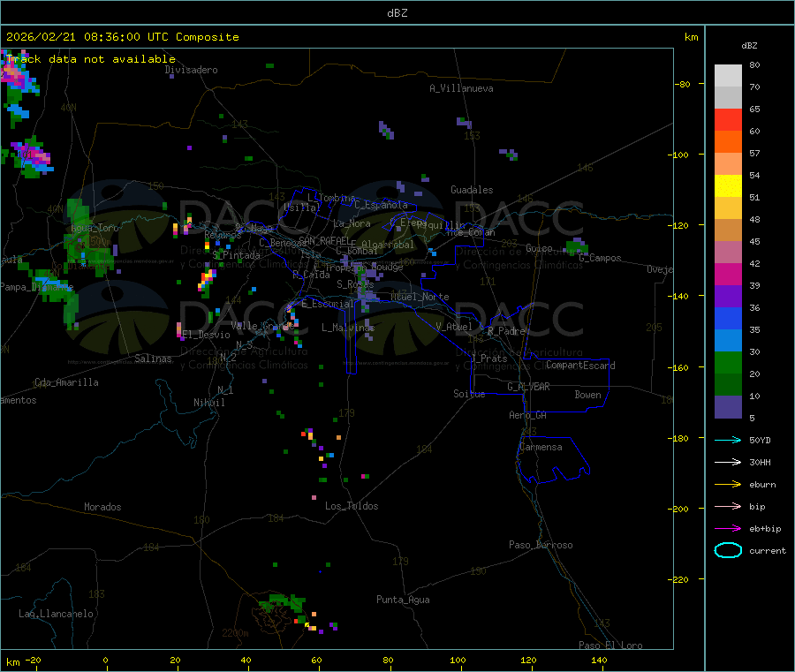The width and height of the screenshot is (795, 672).
Task: Click the 'Bowen' map label
Action: click(588, 395)
